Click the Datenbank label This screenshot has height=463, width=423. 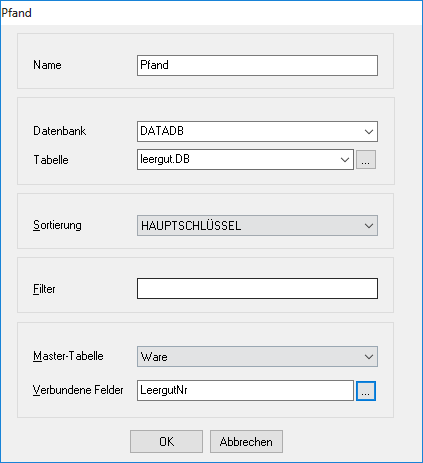pyautogui.click(x=60, y=131)
